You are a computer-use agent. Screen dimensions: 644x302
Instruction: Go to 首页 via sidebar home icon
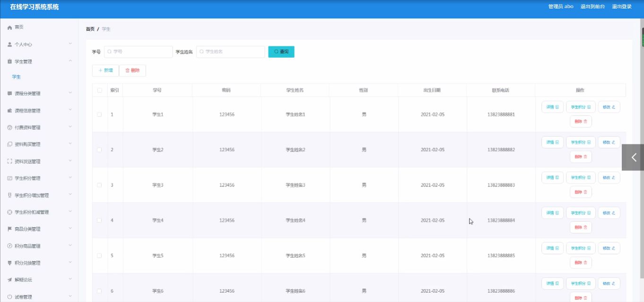click(x=9, y=27)
